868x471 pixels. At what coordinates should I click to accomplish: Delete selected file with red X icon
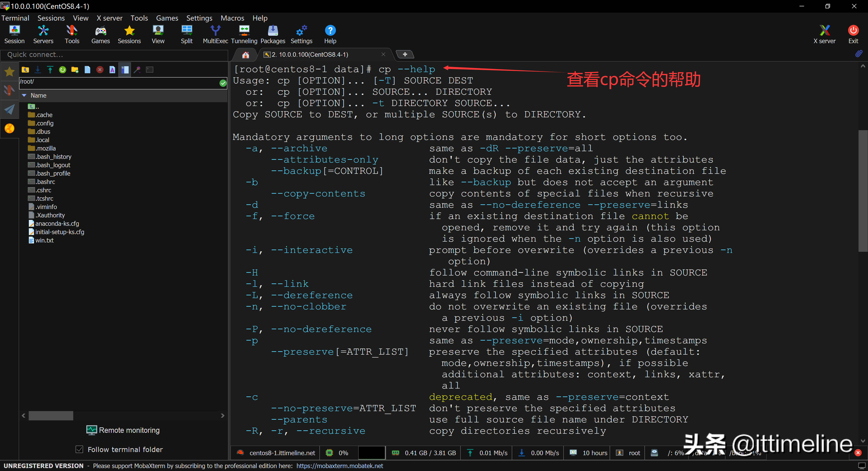pos(100,70)
